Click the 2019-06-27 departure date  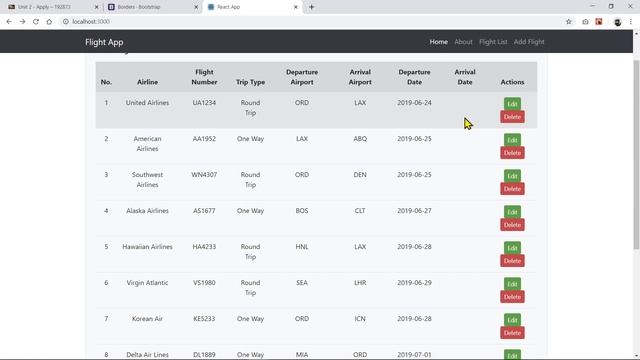[414, 211]
